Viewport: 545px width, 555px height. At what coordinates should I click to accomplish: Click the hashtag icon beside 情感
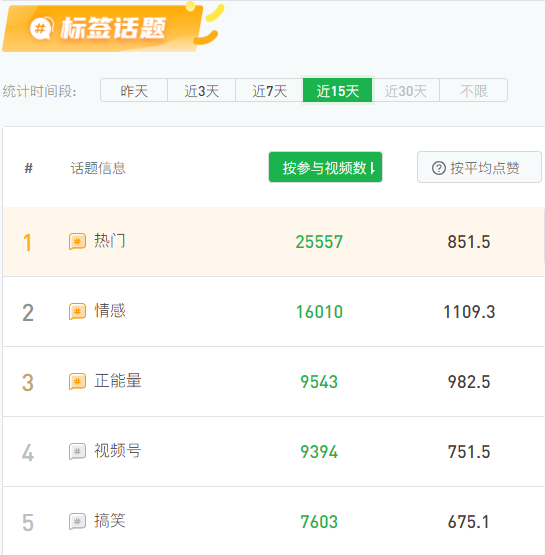tap(77, 311)
